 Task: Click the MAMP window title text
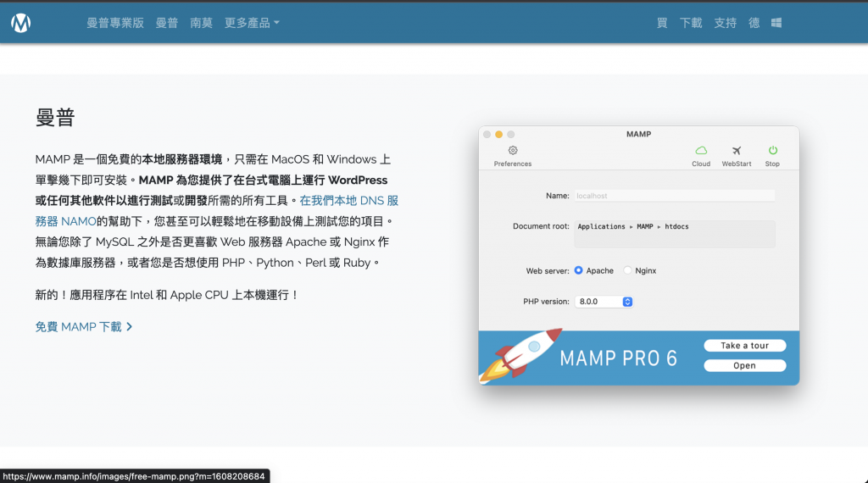click(x=638, y=134)
